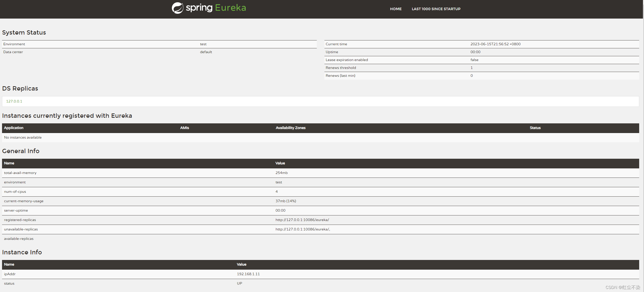
Task: Click the Spring leaf logo icon
Action: [177, 8]
